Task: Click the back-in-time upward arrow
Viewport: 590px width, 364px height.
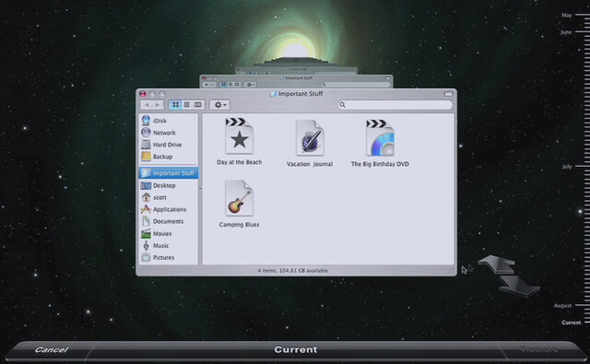Action: pos(496,264)
